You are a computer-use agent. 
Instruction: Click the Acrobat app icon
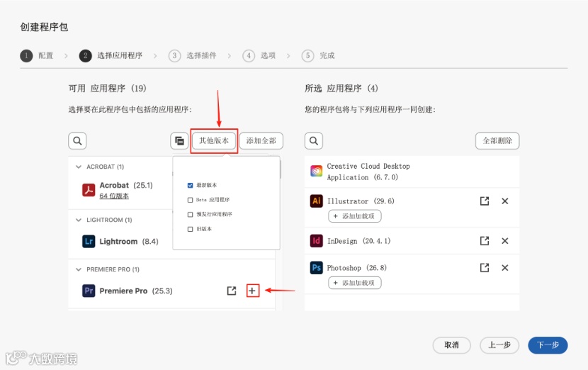[x=89, y=189]
